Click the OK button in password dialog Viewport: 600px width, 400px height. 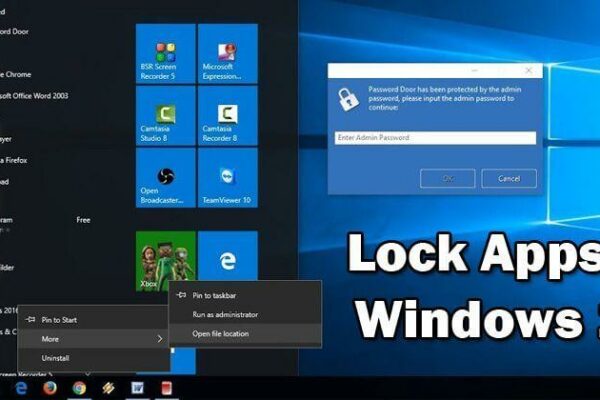click(448, 178)
